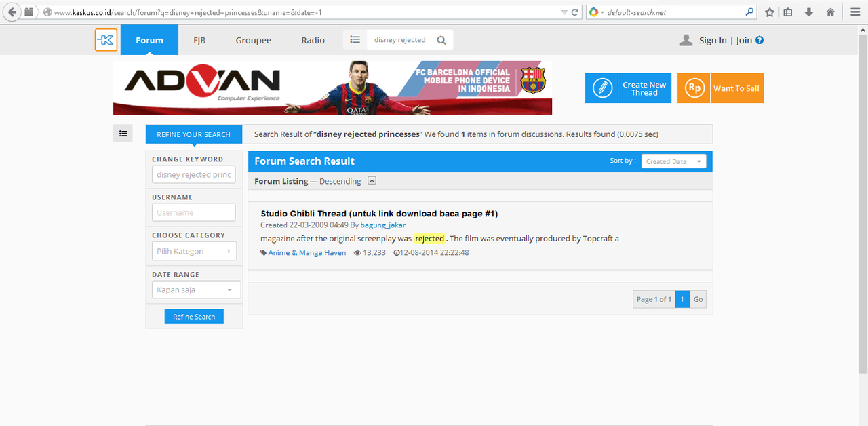The width and height of the screenshot is (868, 426).
Task: Click the blue help question mark icon
Action: coord(759,40)
